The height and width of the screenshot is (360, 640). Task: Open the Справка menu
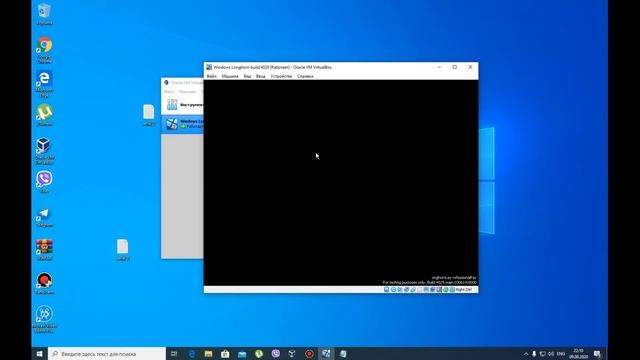click(305, 76)
